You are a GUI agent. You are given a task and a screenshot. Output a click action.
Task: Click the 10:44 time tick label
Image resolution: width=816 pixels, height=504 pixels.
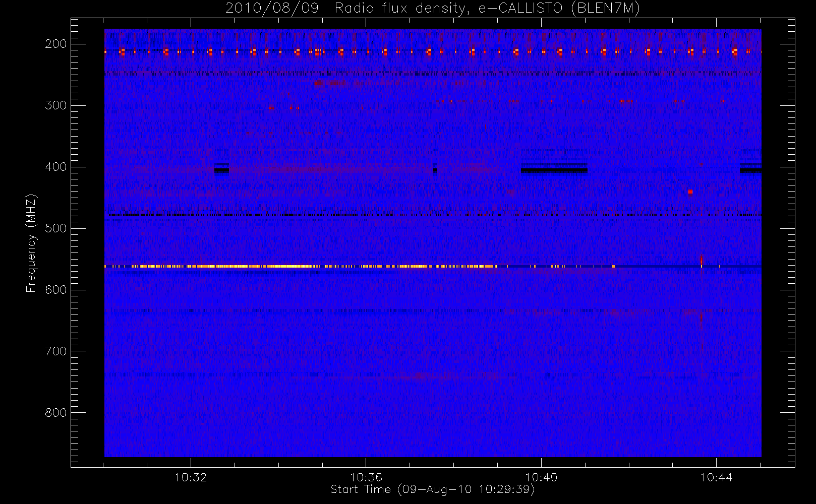click(716, 477)
